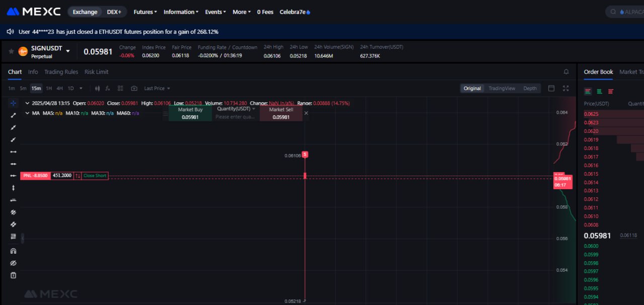
Task: Switch to DEX+ mode
Action: (x=114, y=12)
